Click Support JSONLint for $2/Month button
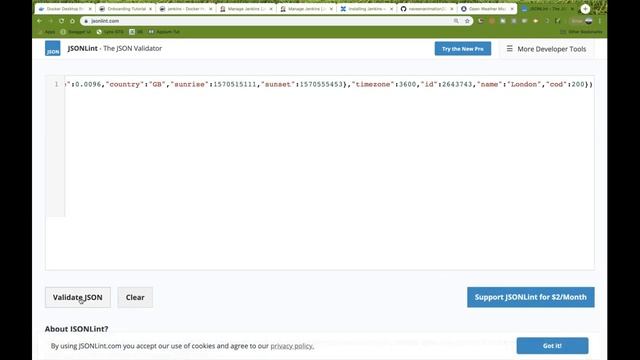640x360 pixels. 531,297
